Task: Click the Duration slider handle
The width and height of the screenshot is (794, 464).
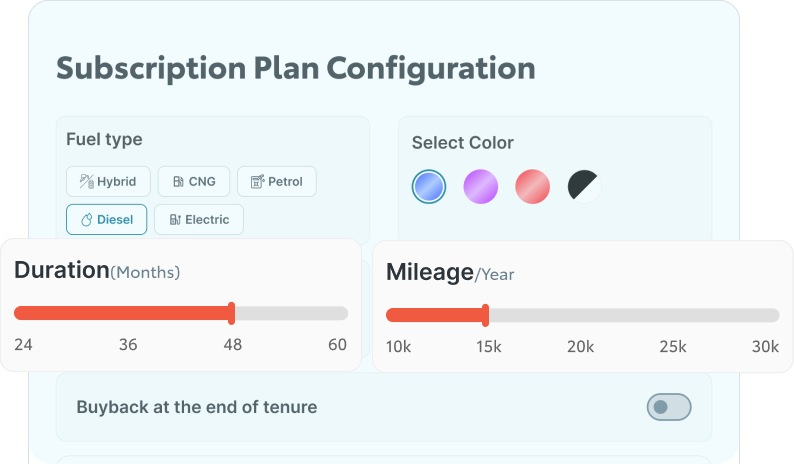Action: coord(232,313)
